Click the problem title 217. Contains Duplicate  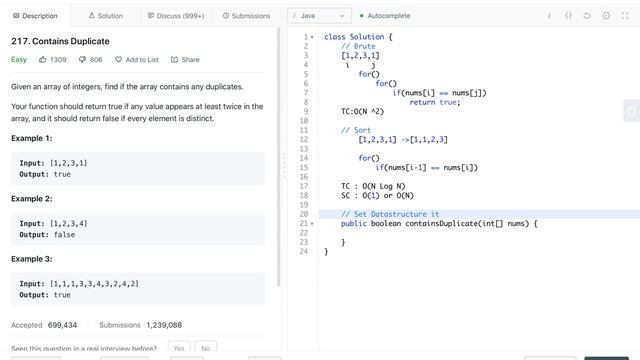60,41
